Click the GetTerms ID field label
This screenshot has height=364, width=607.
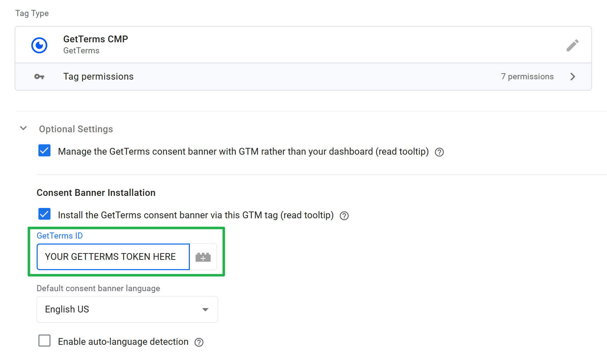pos(60,236)
